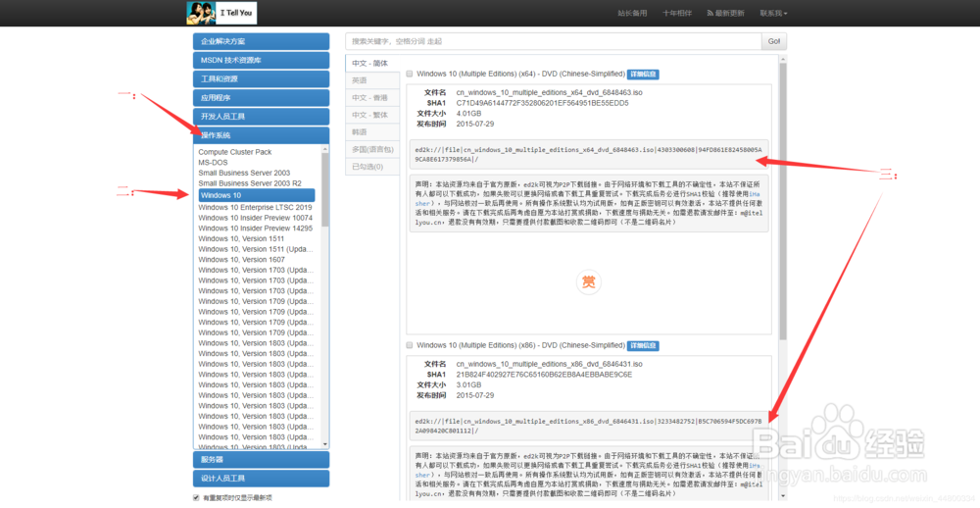The height and width of the screenshot is (508, 980).
Task: Click 详细信息 for the x86 DVD
Action: [x=643, y=345]
